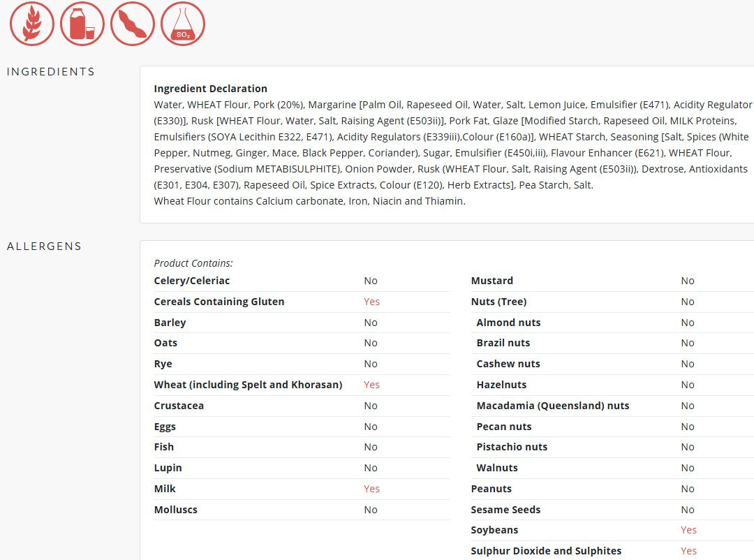Click the Molluscs allergen label
754x560 pixels.
click(x=176, y=510)
